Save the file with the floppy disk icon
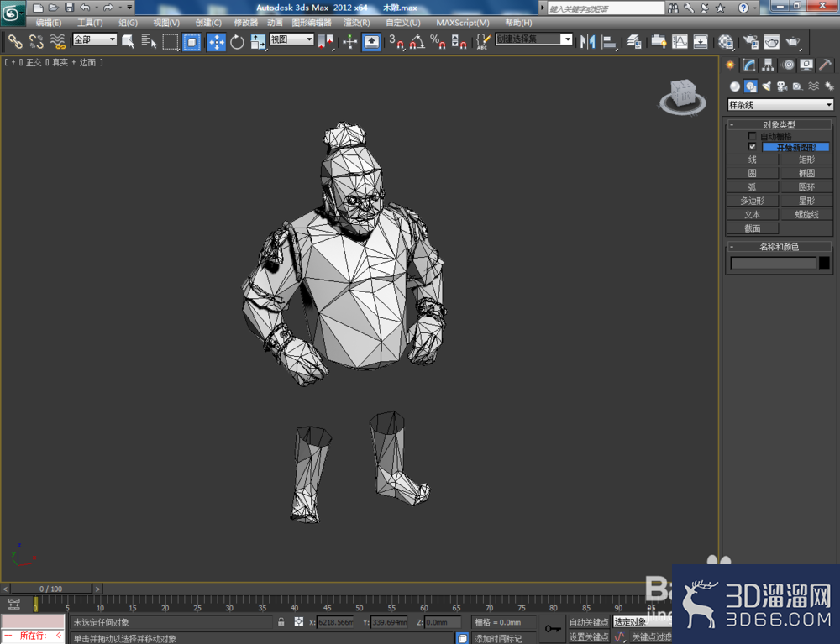840x644 pixels. [x=69, y=8]
